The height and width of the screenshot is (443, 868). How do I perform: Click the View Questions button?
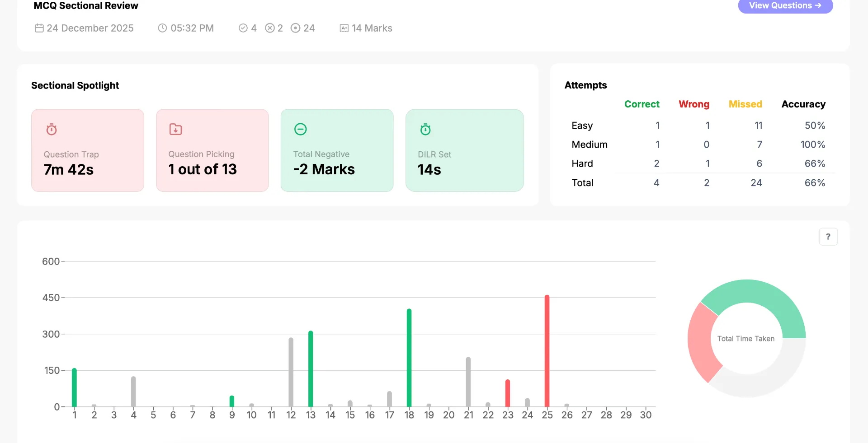click(x=785, y=6)
